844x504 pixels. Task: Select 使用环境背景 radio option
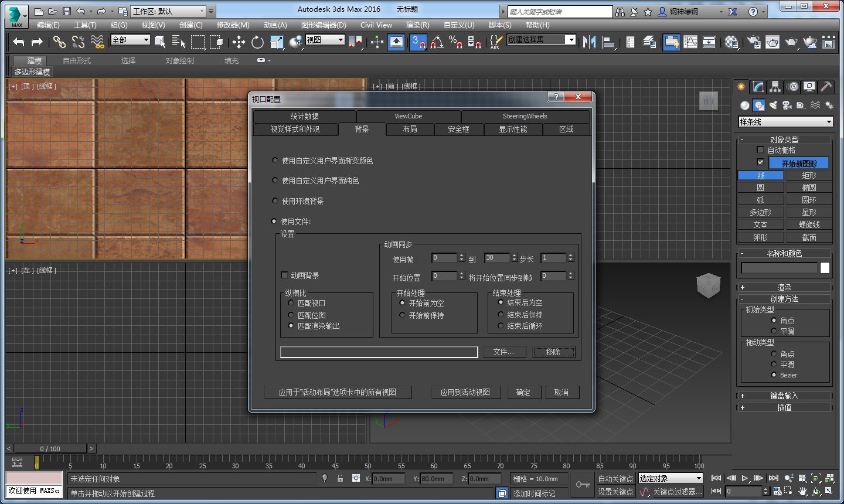coord(275,201)
